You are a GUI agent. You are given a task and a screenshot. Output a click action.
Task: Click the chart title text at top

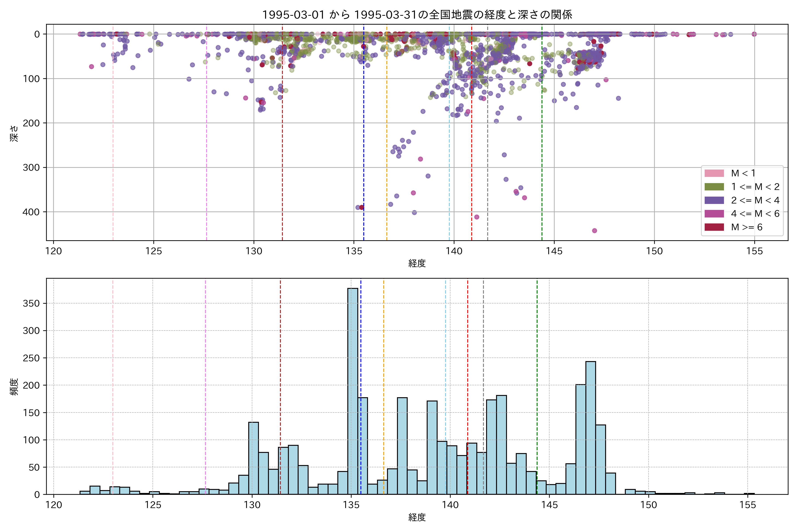417,15
